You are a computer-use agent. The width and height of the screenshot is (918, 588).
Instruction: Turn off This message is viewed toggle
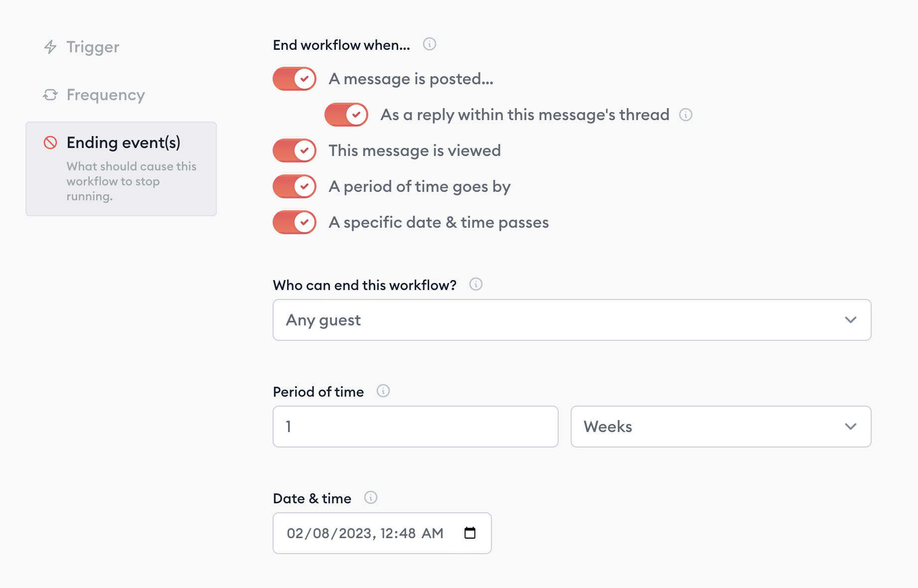pos(295,150)
